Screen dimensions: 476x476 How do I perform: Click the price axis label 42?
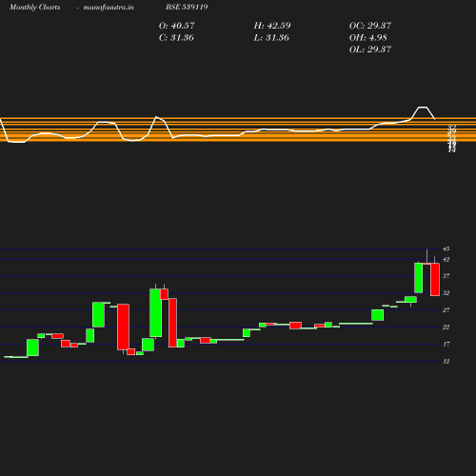(446, 260)
